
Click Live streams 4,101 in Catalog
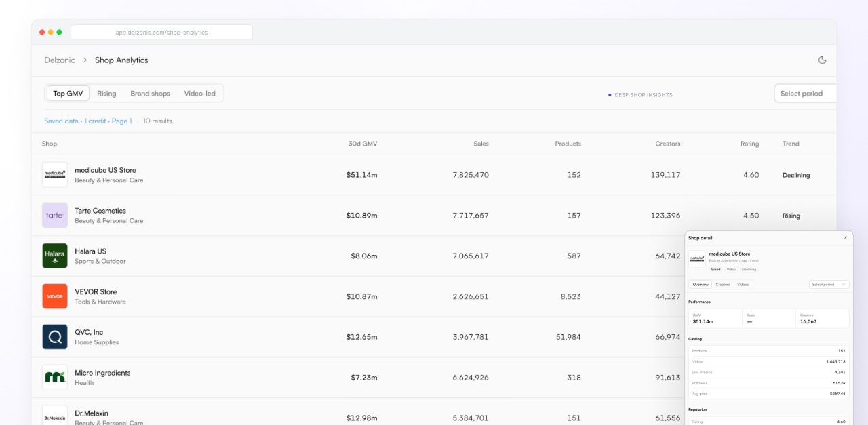[768, 373]
